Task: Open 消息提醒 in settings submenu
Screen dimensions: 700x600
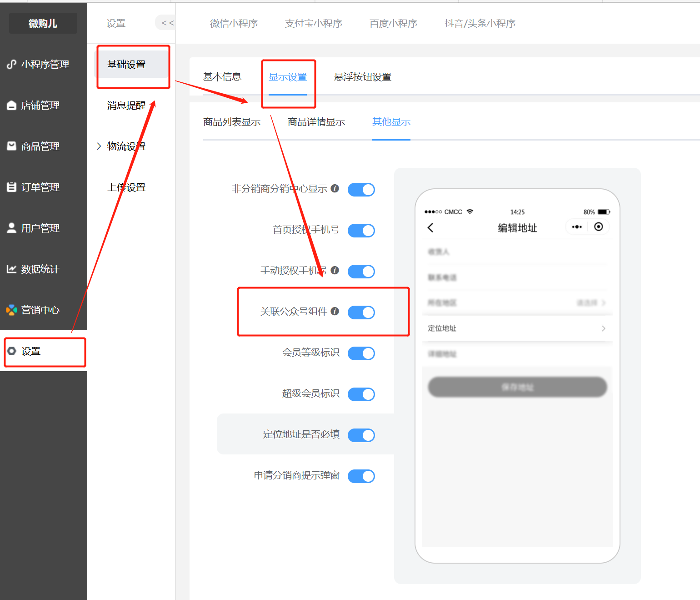Action: [x=126, y=106]
